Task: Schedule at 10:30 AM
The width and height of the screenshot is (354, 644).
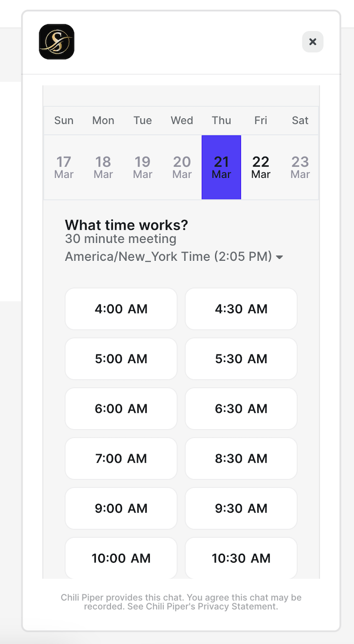Action: 241,558
